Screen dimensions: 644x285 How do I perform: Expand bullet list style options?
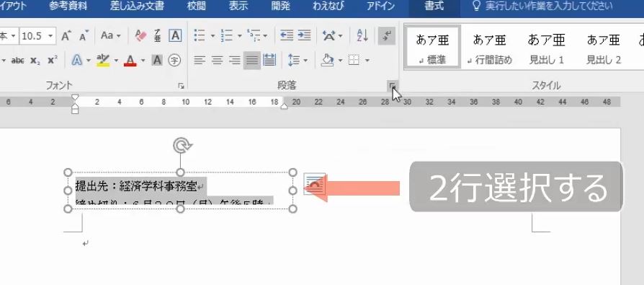click(x=213, y=36)
